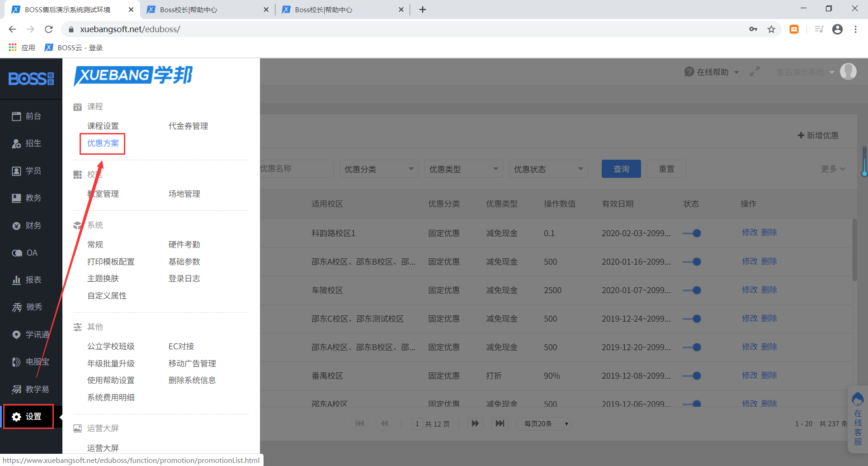Click the BOSS logo
868x466 pixels.
click(31, 79)
